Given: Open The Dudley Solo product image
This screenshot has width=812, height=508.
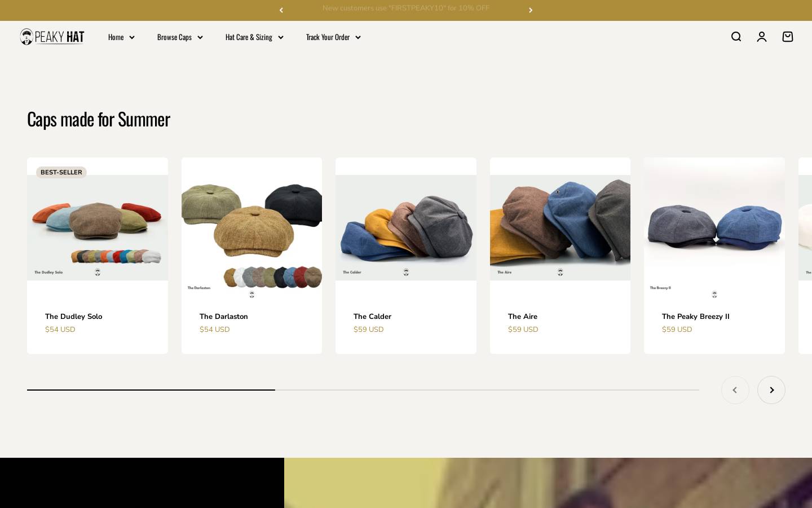Looking at the screenshot, I should pos(98,228).
